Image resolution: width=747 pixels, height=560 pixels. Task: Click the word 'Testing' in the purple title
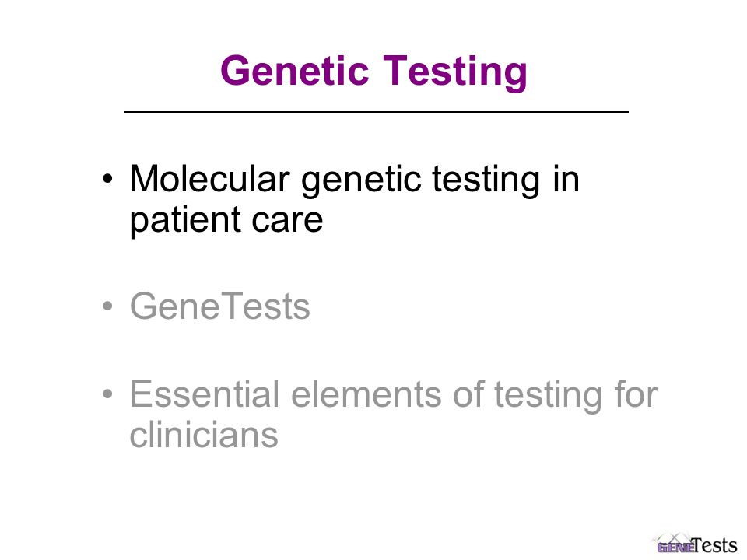455,72
